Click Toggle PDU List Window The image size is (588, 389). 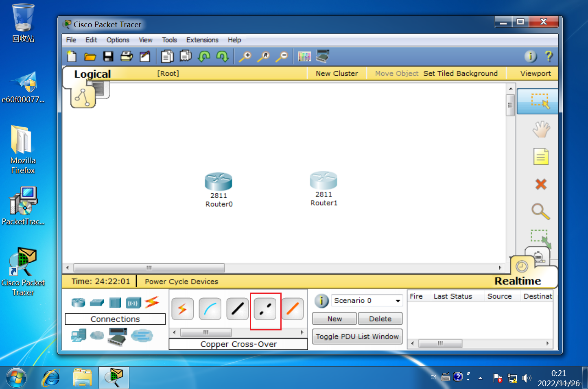[357, 337]
